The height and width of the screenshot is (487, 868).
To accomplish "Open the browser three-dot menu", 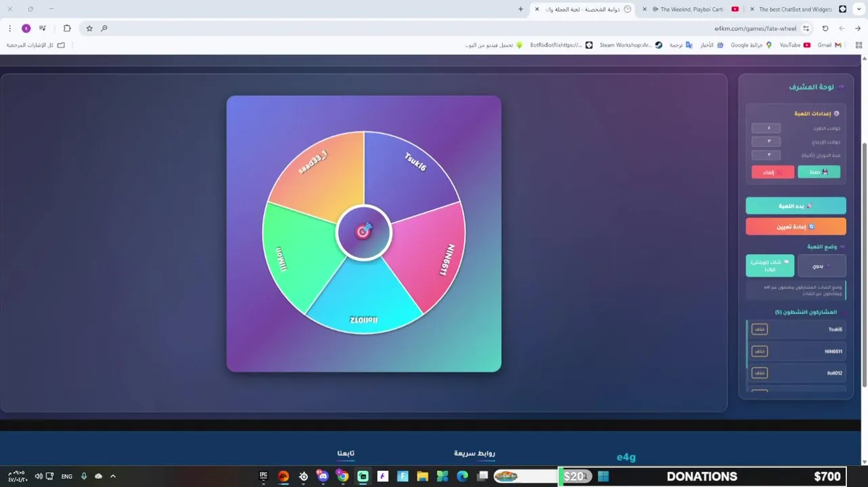I will (x=9, y=28).
